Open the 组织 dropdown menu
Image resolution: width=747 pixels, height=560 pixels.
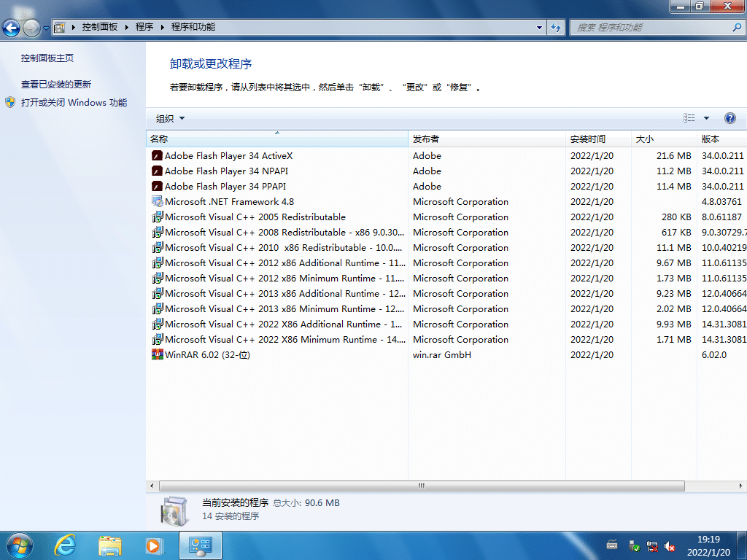tap(170, 119)
